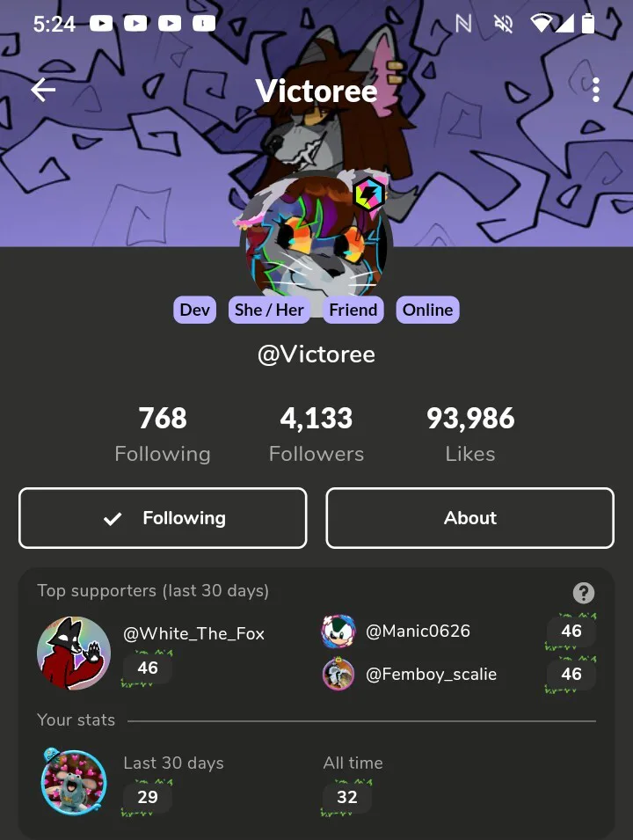Tap the lightning bolt badge on avatar

(368, 194)
